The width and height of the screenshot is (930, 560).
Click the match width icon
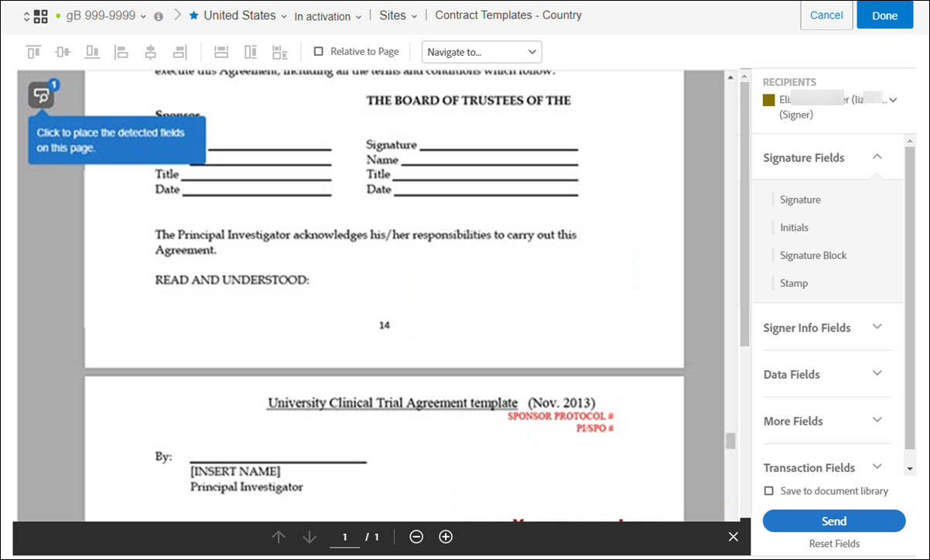(221, 52)
